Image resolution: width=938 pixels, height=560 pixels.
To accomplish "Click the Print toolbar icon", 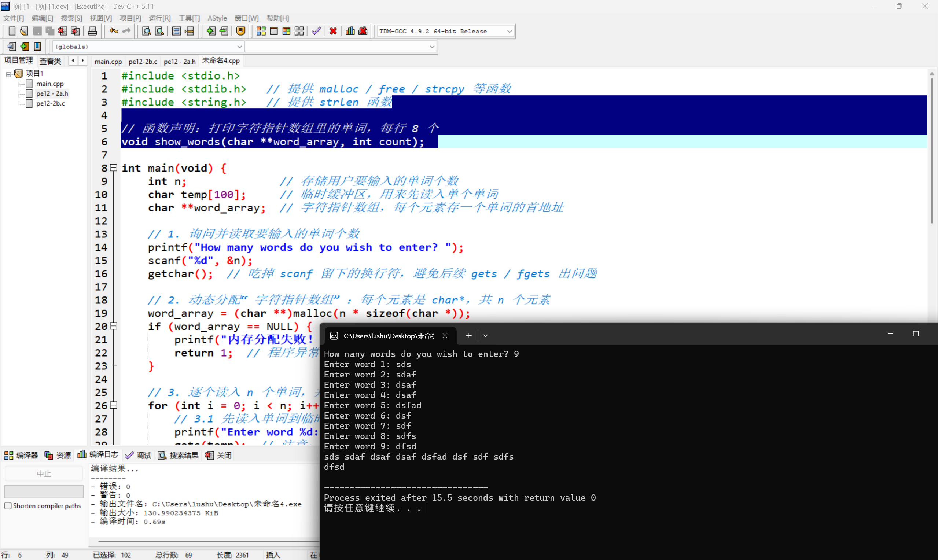I will pyautogui.click(x=92, y=31).
